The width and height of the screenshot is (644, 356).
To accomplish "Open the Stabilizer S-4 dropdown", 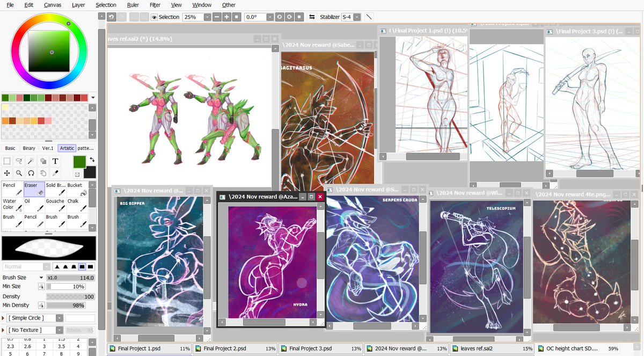I will 356,17.
